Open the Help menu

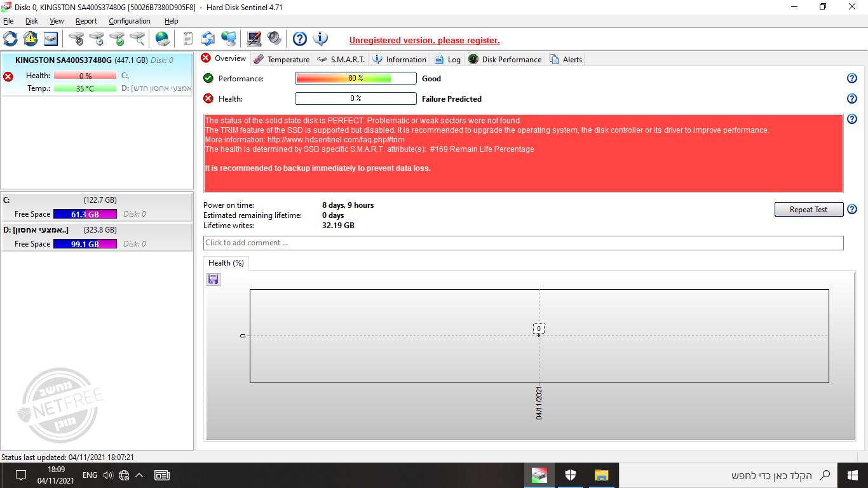click(172, 21)
